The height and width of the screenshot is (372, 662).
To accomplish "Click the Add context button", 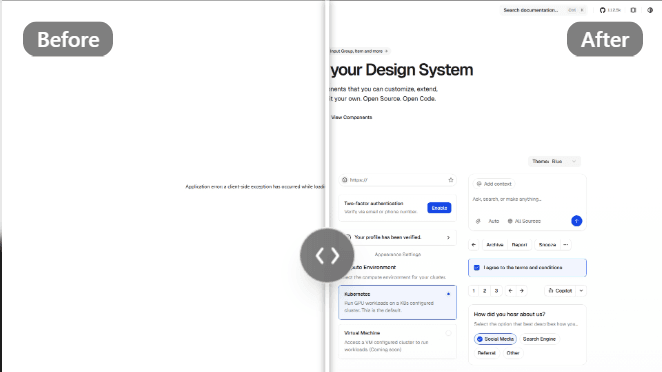I will pyautogui.click(x=494, y=184).
